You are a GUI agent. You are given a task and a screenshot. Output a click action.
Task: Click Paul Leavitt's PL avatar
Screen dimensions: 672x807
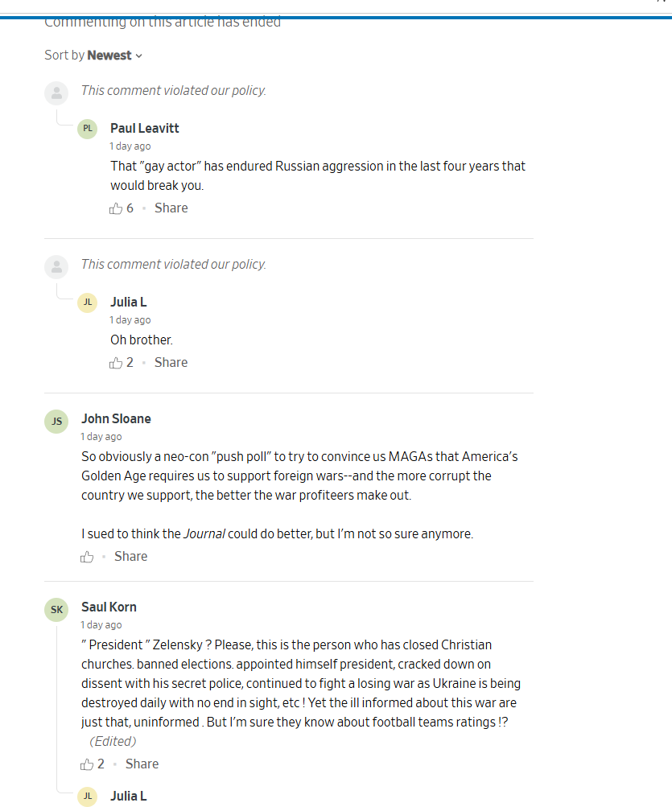87,129
